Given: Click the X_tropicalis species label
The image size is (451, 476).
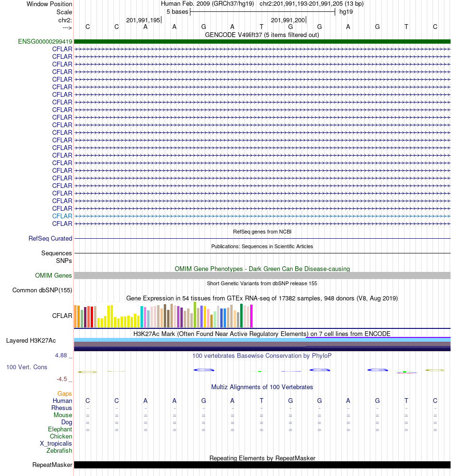Looking at the screenshot, I should pyautogui.click(x=56, y=444).
